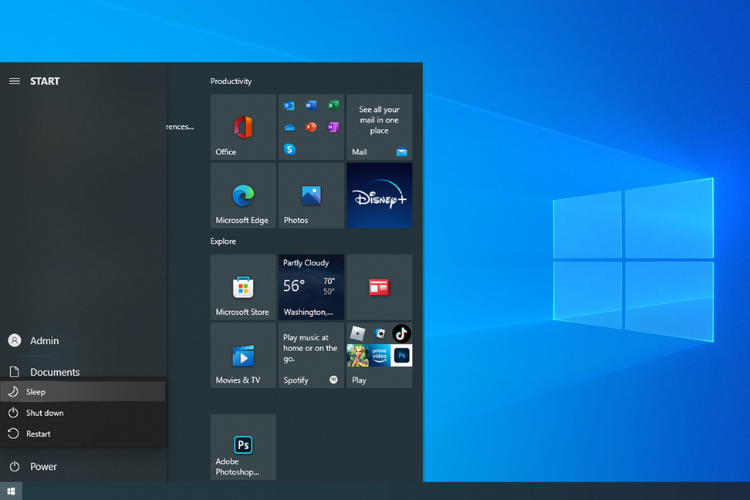Click the START label
Screen dimensions: 750x500
pos(45,81)
